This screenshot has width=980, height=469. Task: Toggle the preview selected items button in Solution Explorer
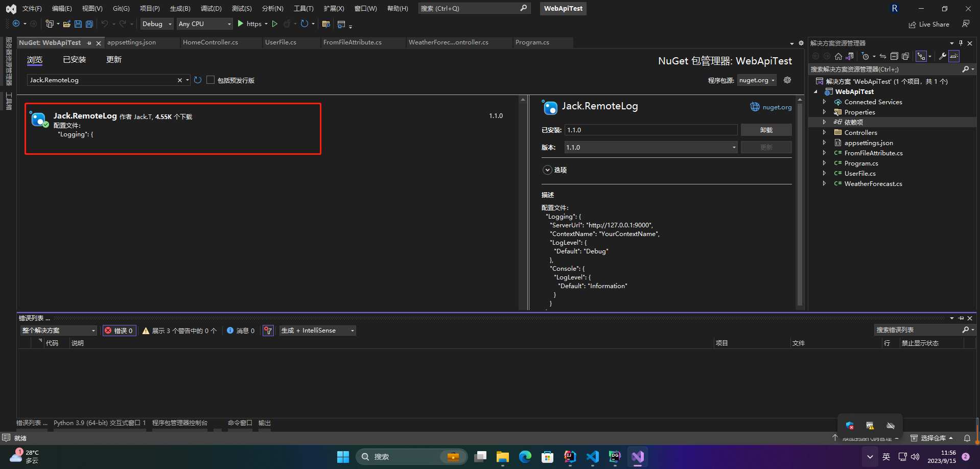coord(954,56)
